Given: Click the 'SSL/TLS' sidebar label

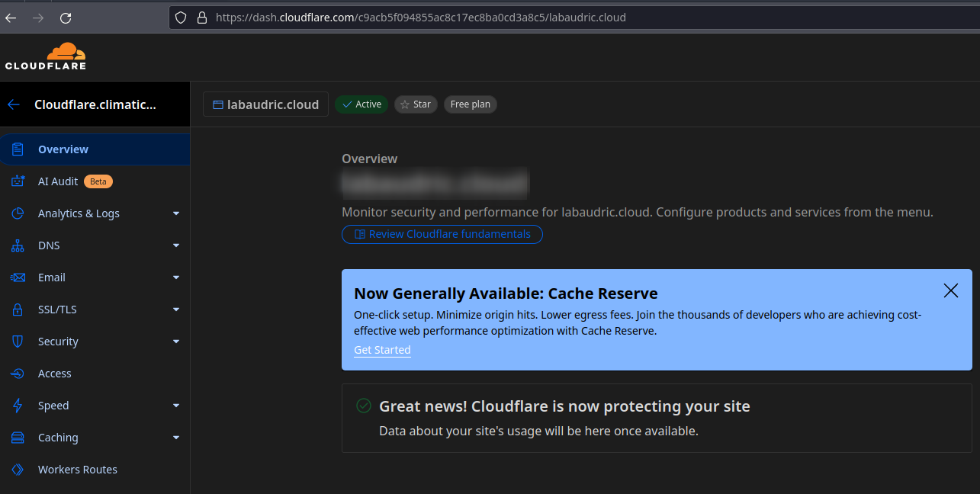Looking at the screenshot, I should click(x=57, y=310).
